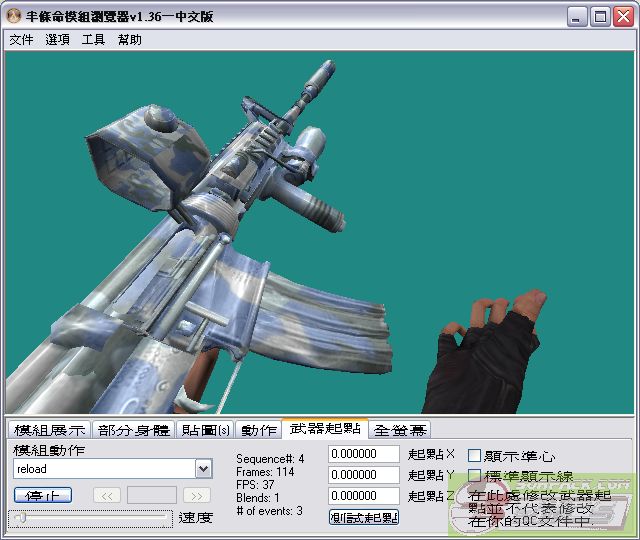Click the 模組動作 label
Viewport: 640px width, 540px height.
tap(49, 450)
